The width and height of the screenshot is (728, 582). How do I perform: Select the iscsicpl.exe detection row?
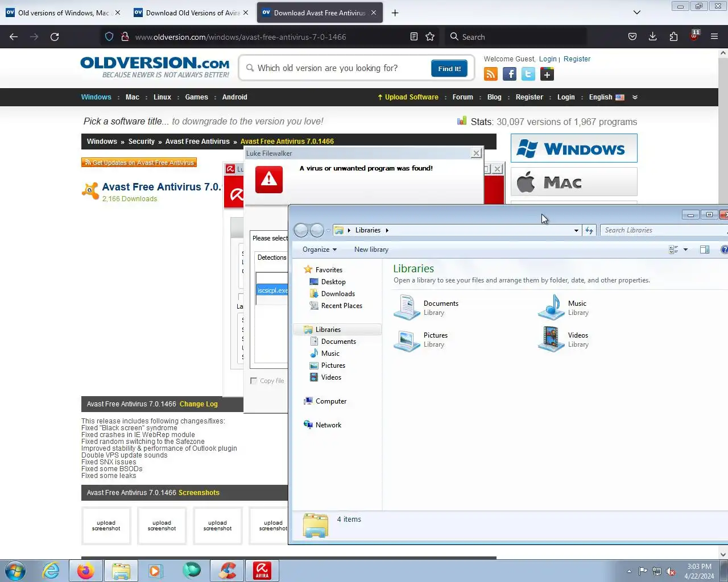272,290
